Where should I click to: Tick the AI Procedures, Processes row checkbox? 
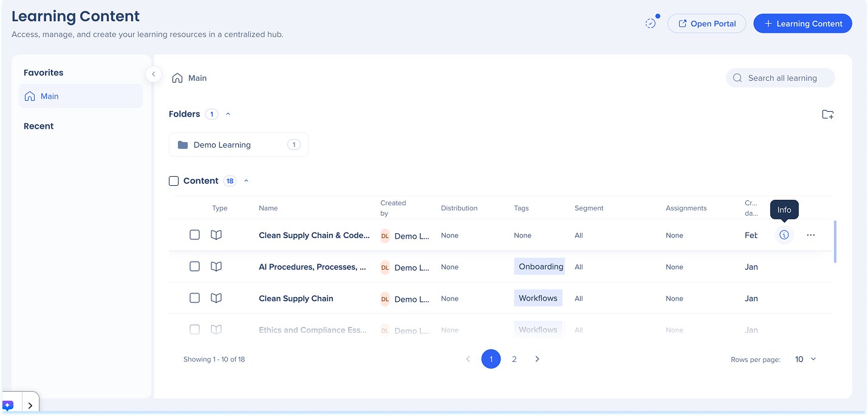pyautogui.click(x=194, y=267)
